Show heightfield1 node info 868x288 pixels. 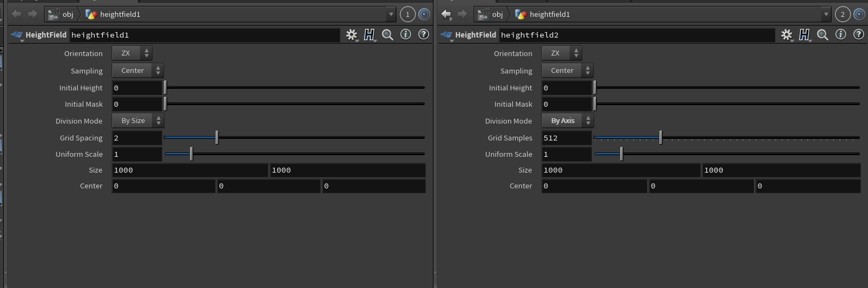point(406,34)
